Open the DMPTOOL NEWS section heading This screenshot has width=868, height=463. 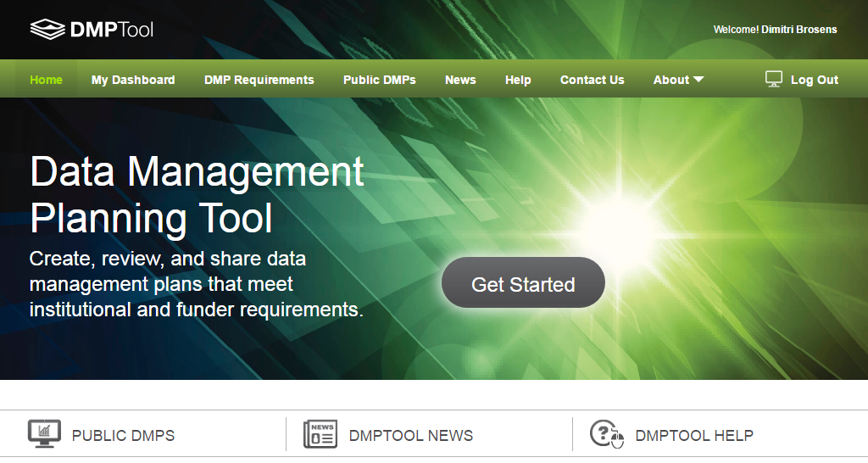point(411,436)
